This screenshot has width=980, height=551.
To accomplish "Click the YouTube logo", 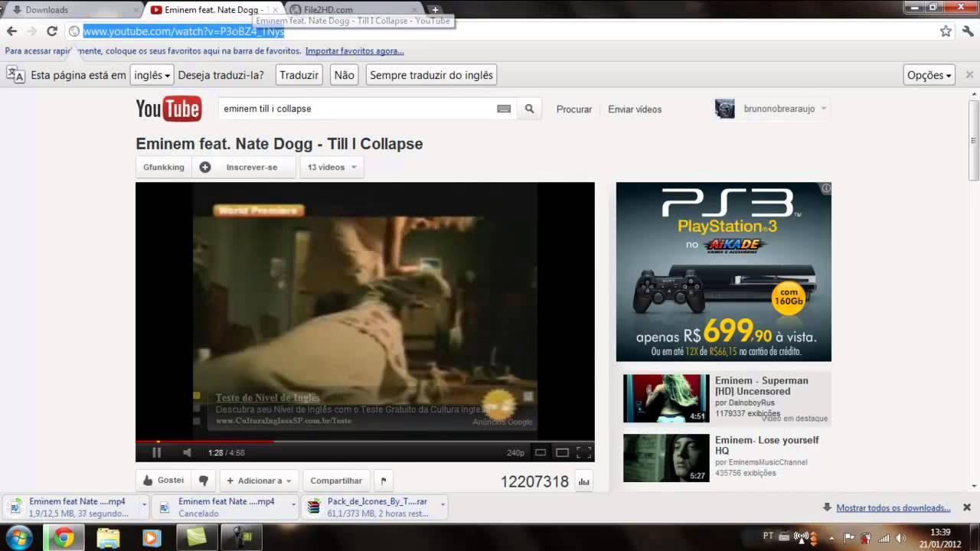I will [168, 109].
